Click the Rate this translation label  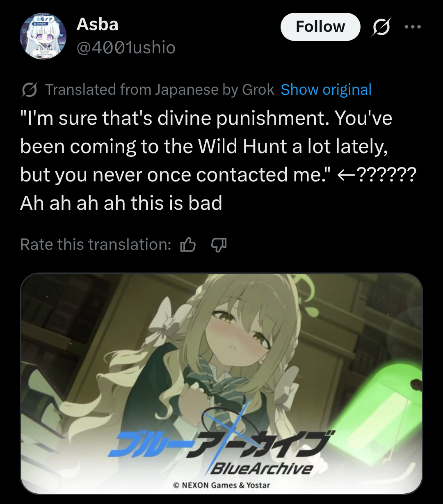point(96,245)
